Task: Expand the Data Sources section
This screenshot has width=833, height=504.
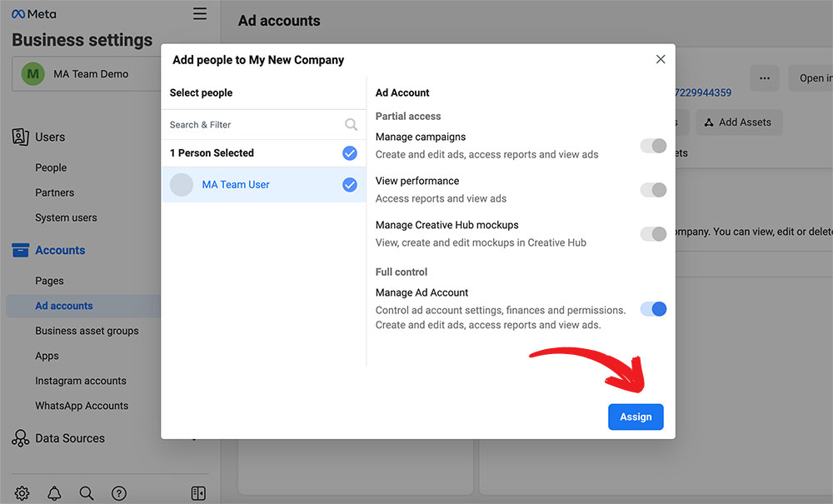Action: pyautogui.click(x=70, y=438)
